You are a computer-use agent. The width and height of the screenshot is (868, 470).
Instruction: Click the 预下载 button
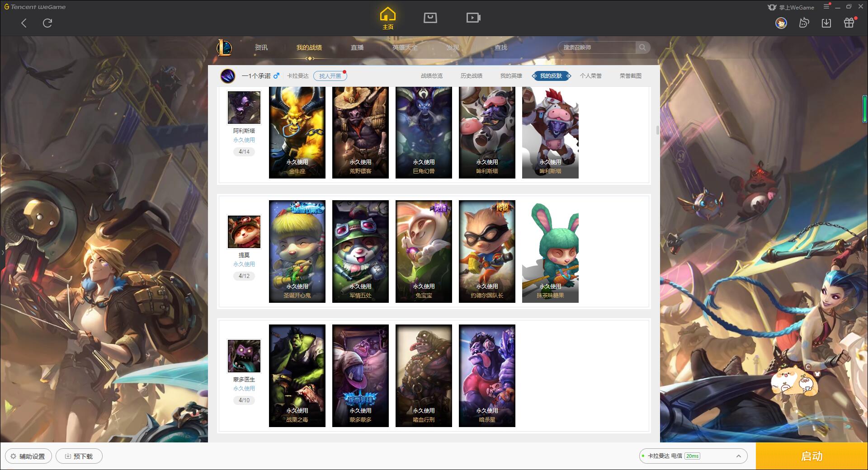coord(79,456)
